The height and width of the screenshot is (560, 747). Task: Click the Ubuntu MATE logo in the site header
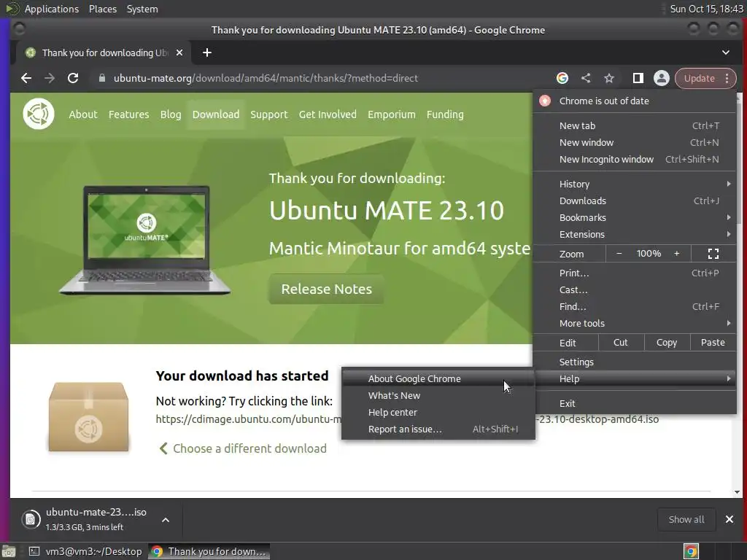click(x=39, y=114)
